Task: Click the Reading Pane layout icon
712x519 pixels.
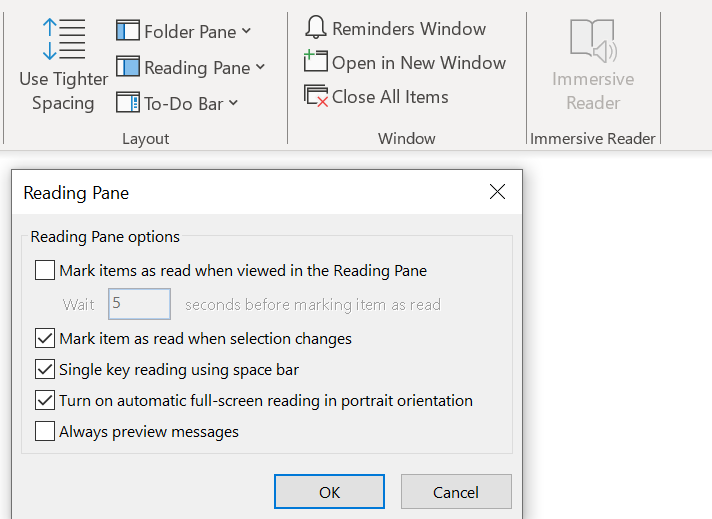Action: [128, 67]
